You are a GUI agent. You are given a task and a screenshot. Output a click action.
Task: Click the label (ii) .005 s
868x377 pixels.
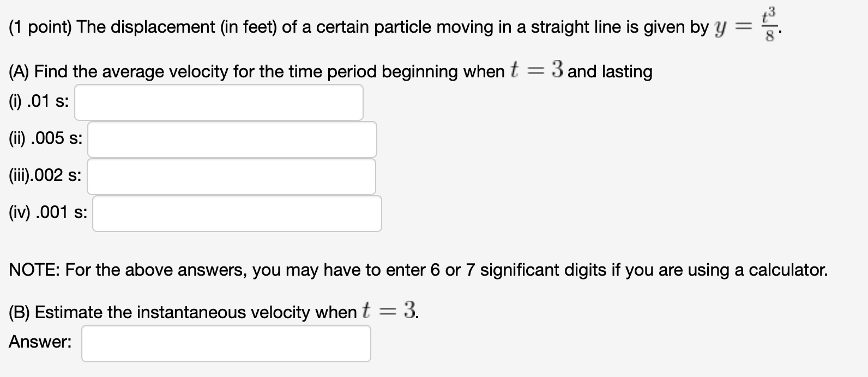[x=45, y=139]
